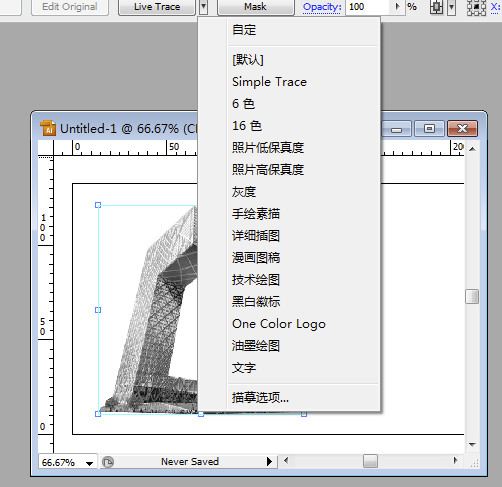Choose 照片高保真度 preset
502x487 pixels.
tap(268, 170)
